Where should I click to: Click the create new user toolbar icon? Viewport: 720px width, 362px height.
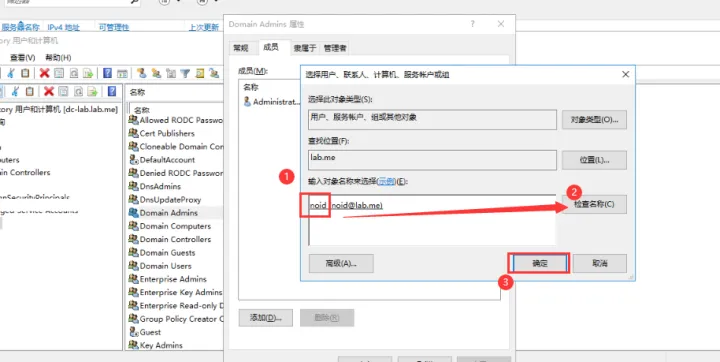tap(142, 73)
